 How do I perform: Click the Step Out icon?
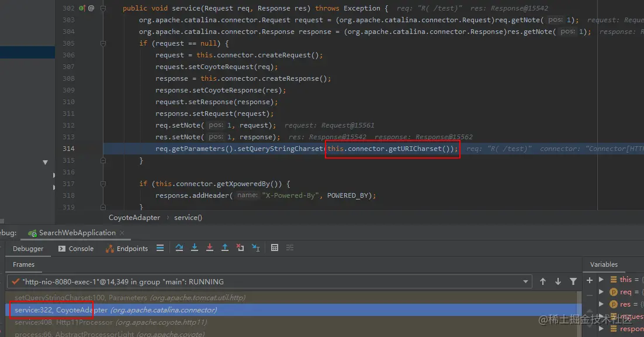224,248
